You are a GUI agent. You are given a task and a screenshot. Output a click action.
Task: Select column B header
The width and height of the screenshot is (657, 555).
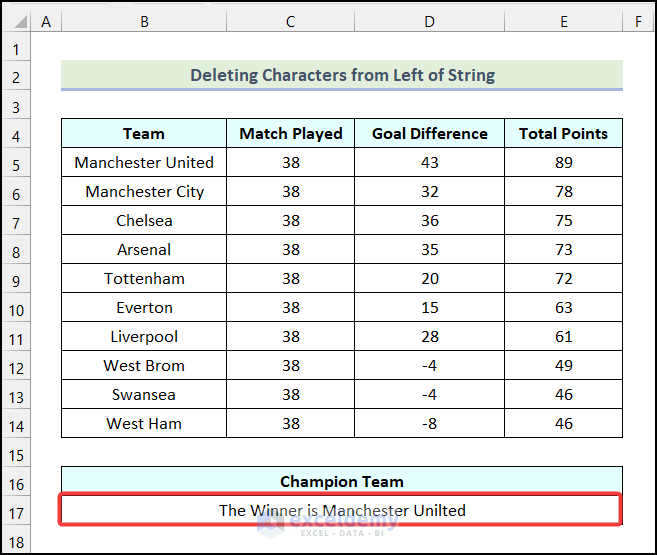[144, 21]
